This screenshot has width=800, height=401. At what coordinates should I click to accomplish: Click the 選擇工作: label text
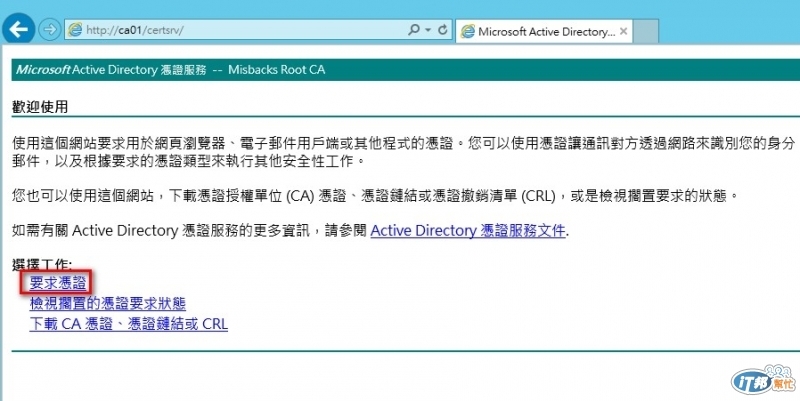coord(42,264)
